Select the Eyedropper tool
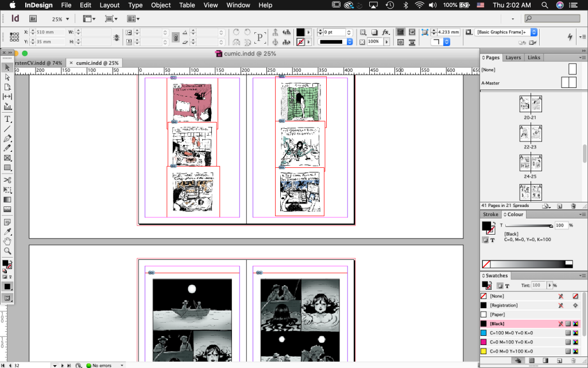The image size is (588, 368). [7, 232]
